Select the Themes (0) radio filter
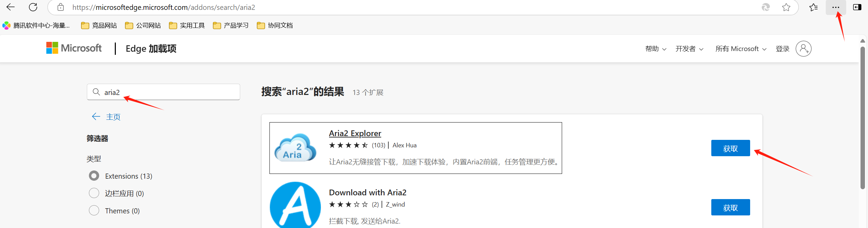Screen dimensions: 868x228 pos(94,211)
